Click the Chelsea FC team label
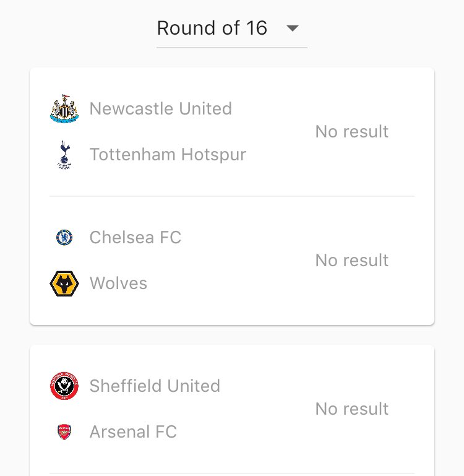Screen dimensions: 464x476 pyautogui.click(x=135, y=238)
